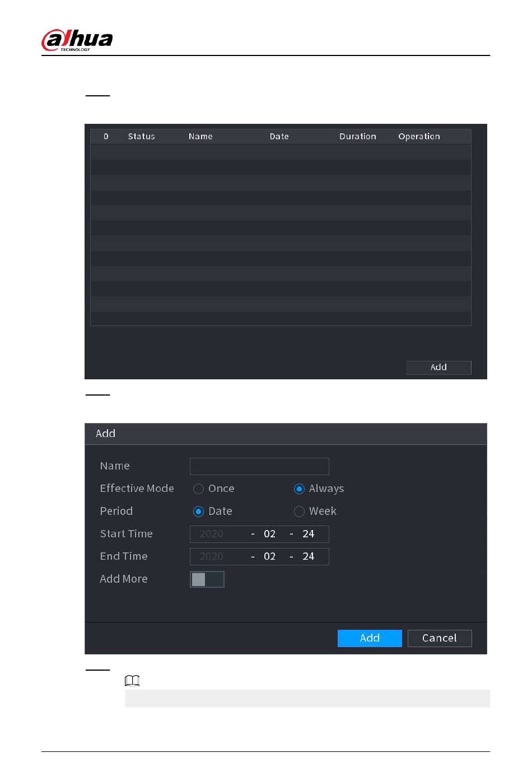Select the Once effective mode

[x=198, y=489]
